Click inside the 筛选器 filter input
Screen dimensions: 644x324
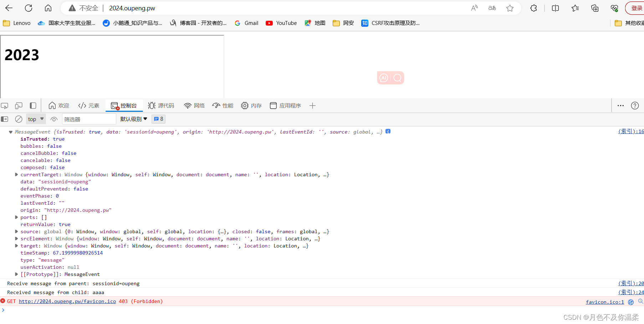tap(88, 119)
